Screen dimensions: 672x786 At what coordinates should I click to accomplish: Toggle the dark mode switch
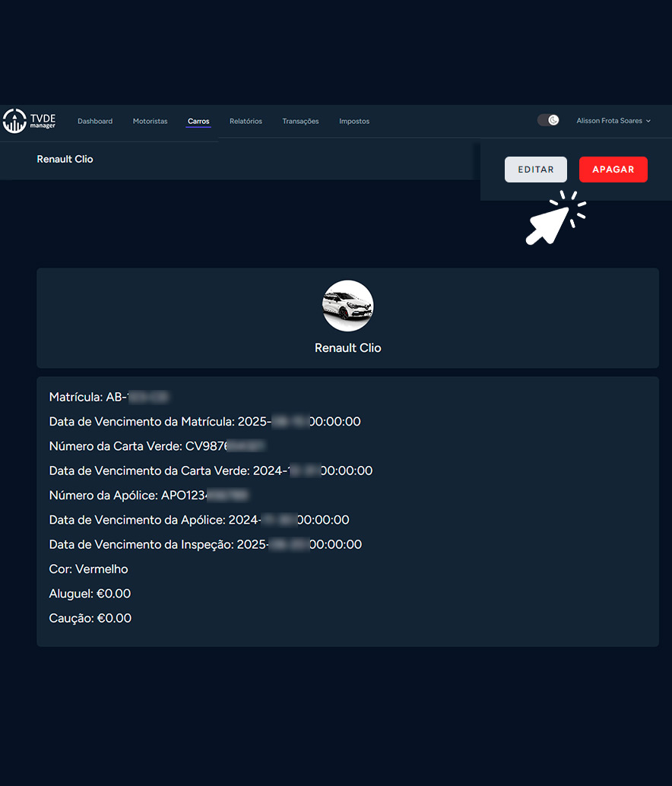pos(548,120)
